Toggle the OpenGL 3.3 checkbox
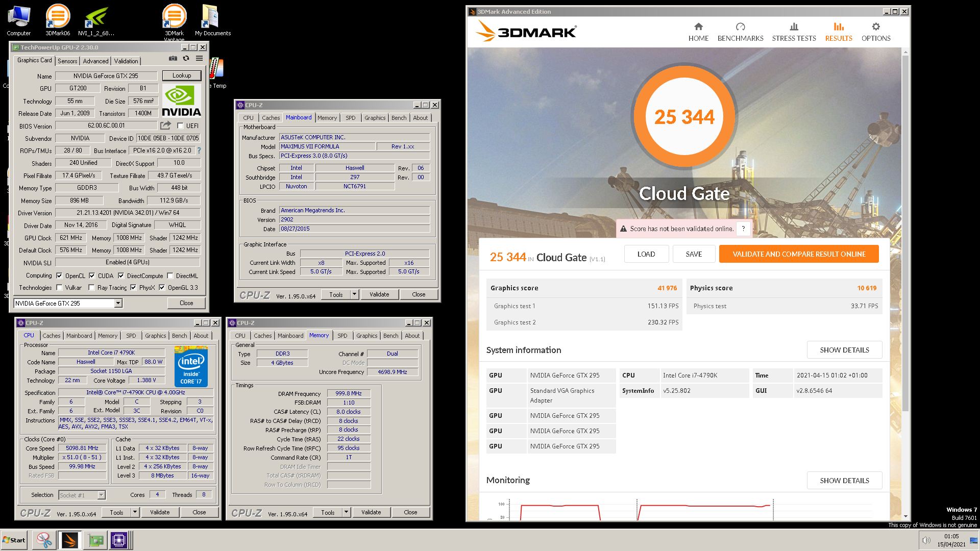980x551 pixels. click(162, 287)
